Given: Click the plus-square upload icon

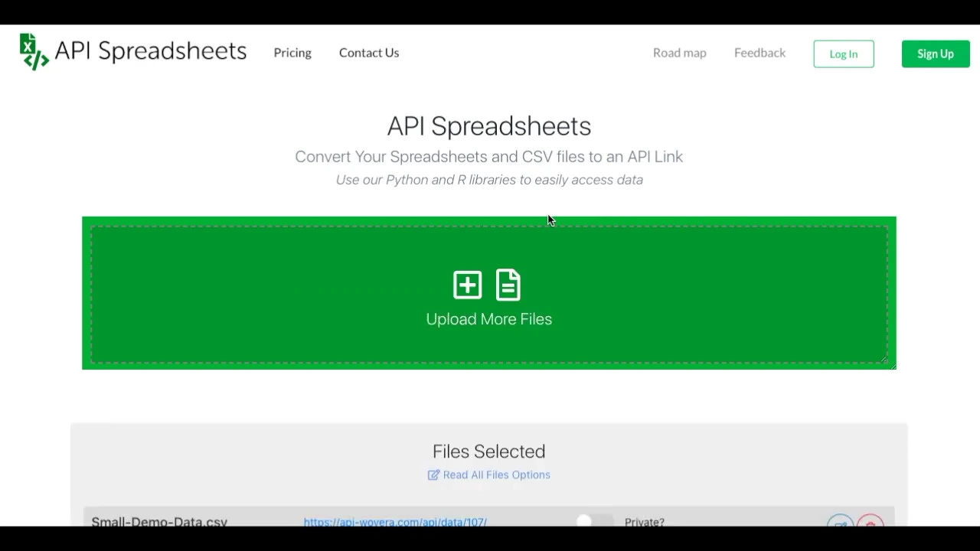Looking at the screenshot, I should point(467,285).
